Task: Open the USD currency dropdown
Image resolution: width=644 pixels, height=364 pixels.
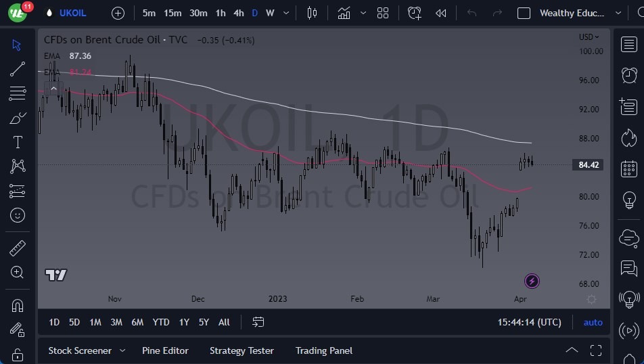Action: click(x=588, y=37)
